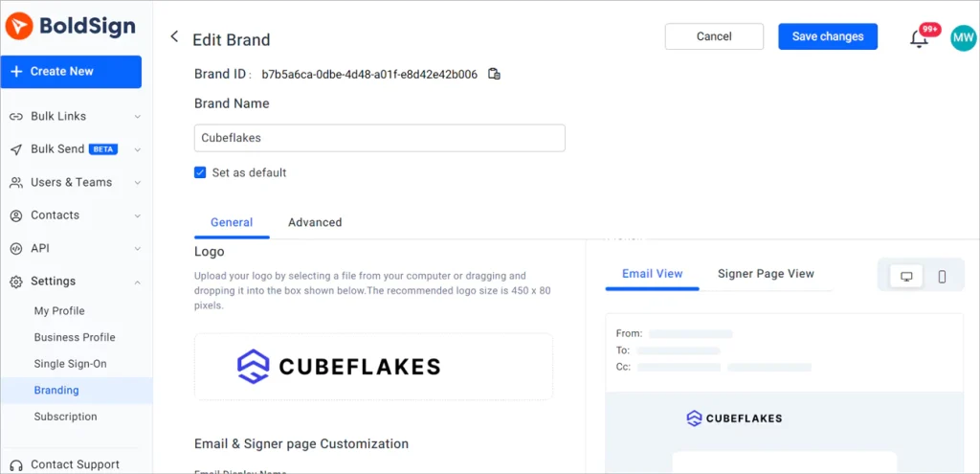Expand the Users & Teams section
The height and width of the screenshot is (474, 980).
click(77, 183)
